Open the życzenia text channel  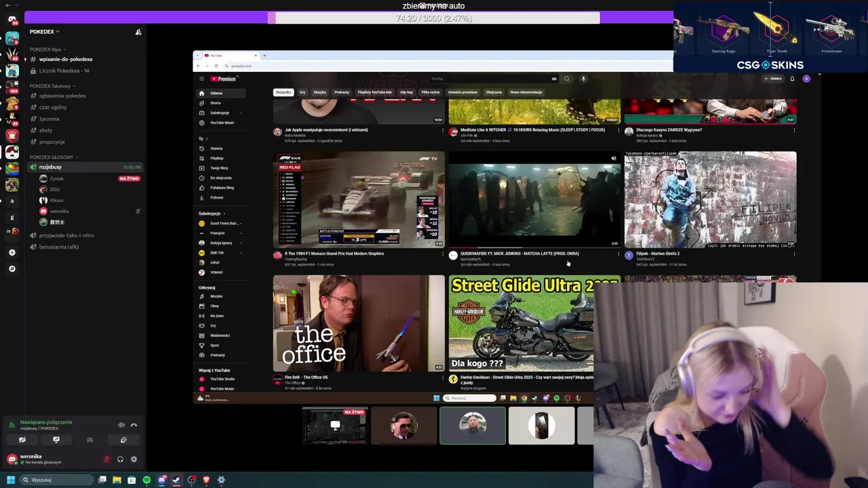coord(85,119)
